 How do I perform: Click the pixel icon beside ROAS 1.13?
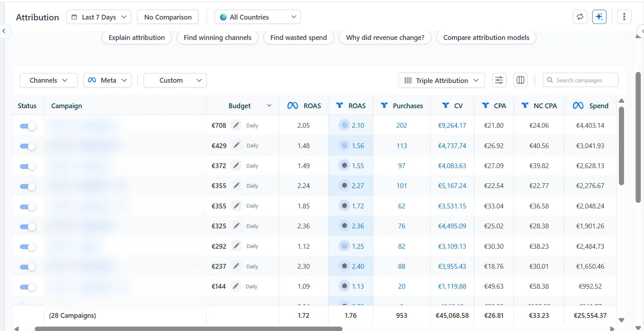tap(344, 286)
